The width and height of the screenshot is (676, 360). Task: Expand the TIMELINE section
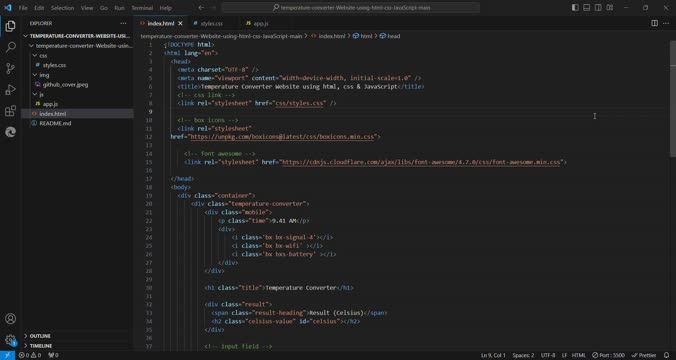pos(78,346)
